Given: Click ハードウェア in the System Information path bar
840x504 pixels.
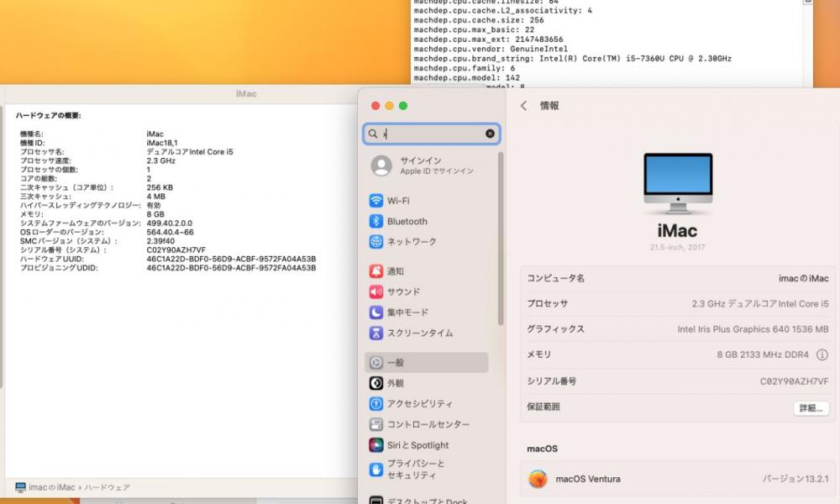Looking at the screenshot, I should tap(108, 487).
